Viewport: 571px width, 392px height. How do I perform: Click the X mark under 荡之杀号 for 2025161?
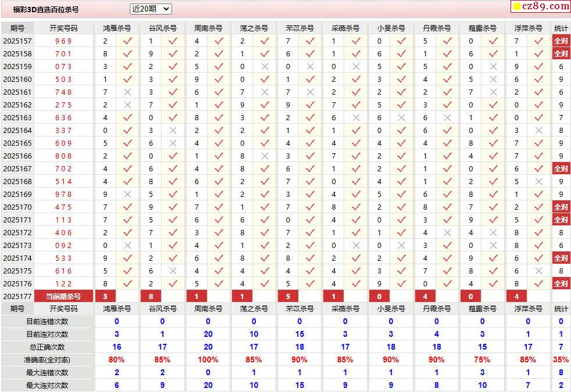[265, 92]
